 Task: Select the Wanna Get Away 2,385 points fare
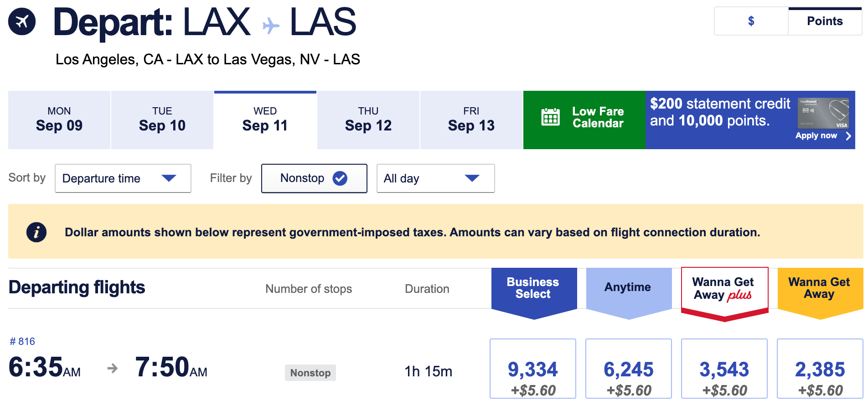pyautogui.click(x=819, y=369)
